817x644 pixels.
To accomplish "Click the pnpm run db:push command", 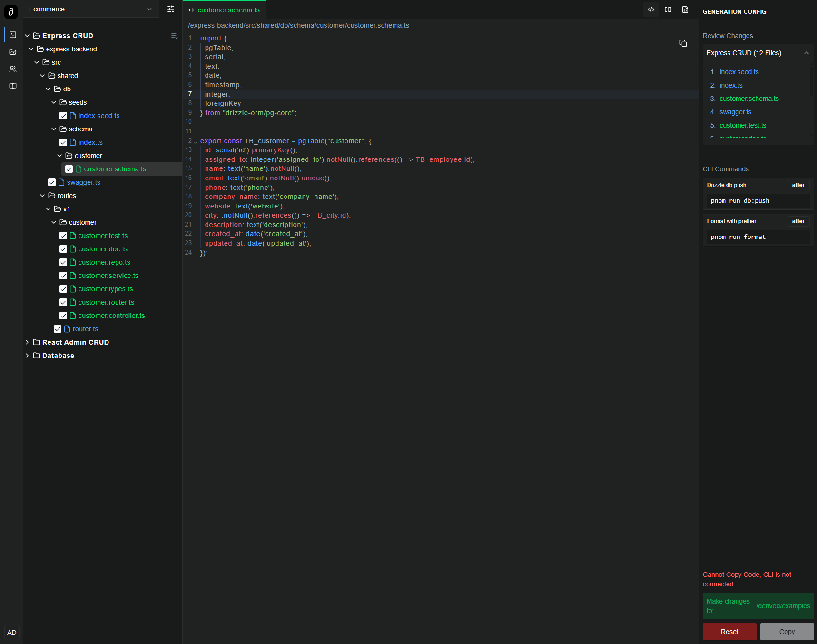I will tap(758, 201).
